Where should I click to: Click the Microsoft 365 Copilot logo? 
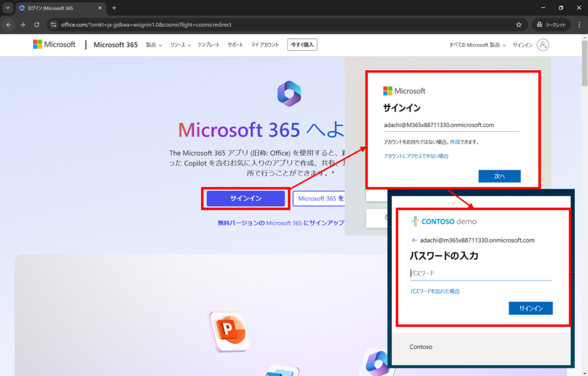click(x=289, y=94)
